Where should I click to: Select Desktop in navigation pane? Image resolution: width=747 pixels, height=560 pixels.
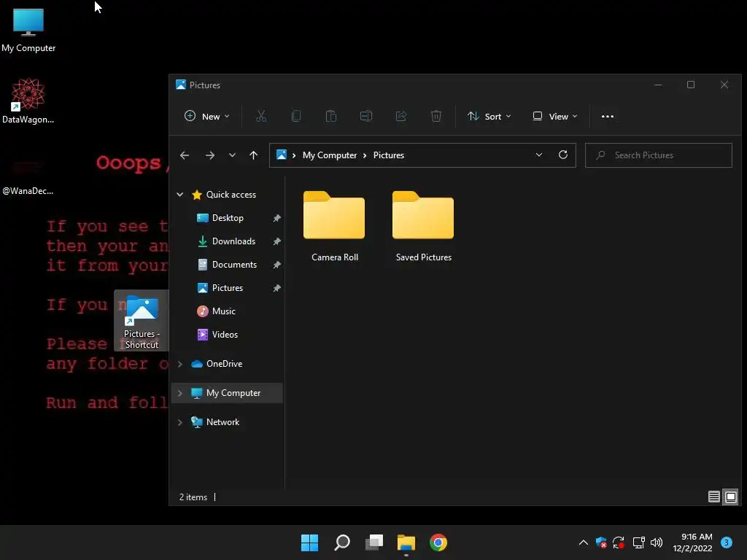click(x=228, y=218)
